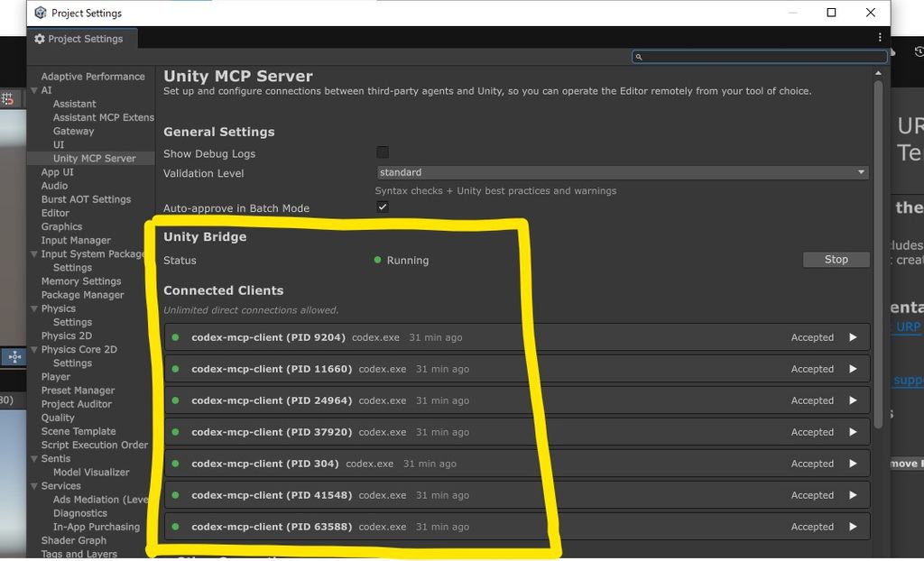Click the URP link in background window

[x=908, y=327]
